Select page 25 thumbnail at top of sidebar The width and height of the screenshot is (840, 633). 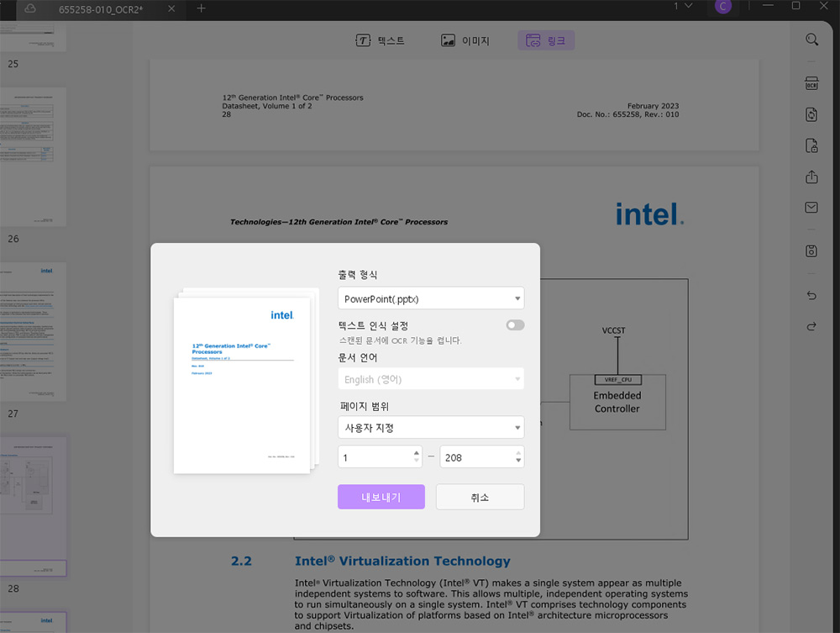(x=32, y=36)
